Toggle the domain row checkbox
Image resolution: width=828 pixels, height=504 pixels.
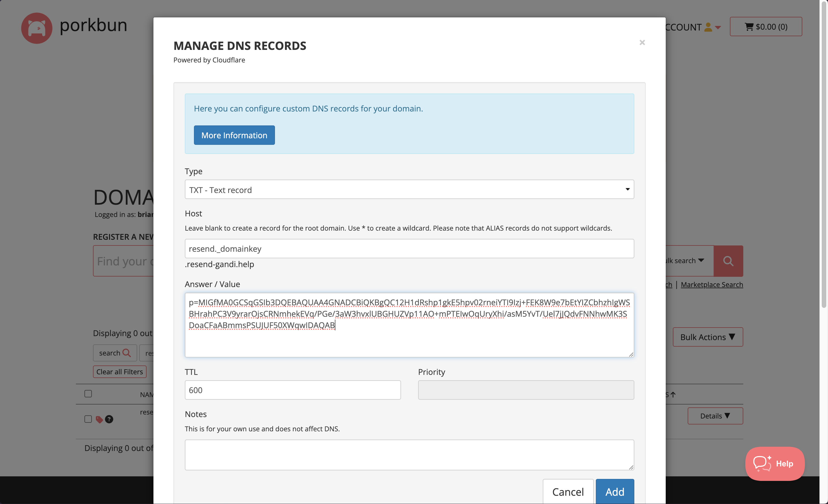coord(88,419)
